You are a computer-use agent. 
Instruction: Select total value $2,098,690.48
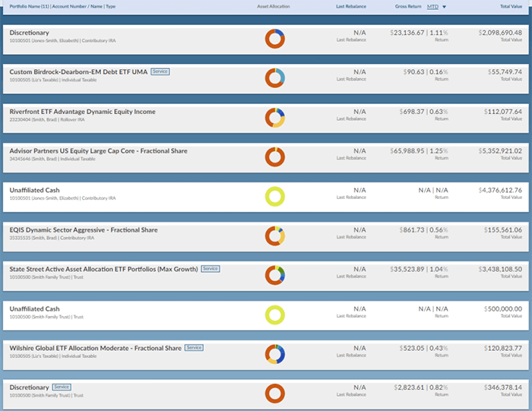pos(500,33)
